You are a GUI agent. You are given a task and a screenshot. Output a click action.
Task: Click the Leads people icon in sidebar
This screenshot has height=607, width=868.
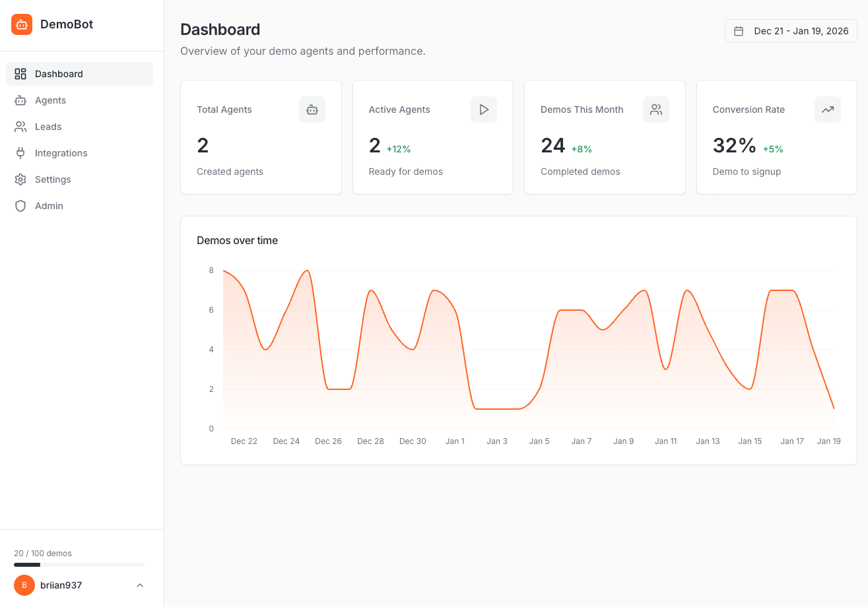click(x=20, y=126)
